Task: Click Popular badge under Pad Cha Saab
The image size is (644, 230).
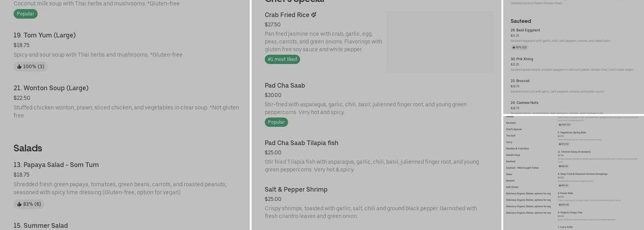Action: [x=276, y=122]
